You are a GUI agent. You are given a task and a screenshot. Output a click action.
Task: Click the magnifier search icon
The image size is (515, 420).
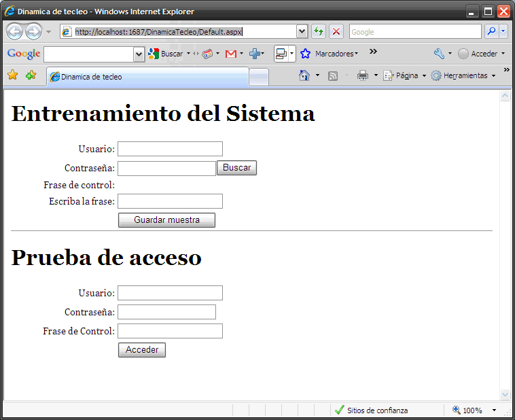coord(492,31)
